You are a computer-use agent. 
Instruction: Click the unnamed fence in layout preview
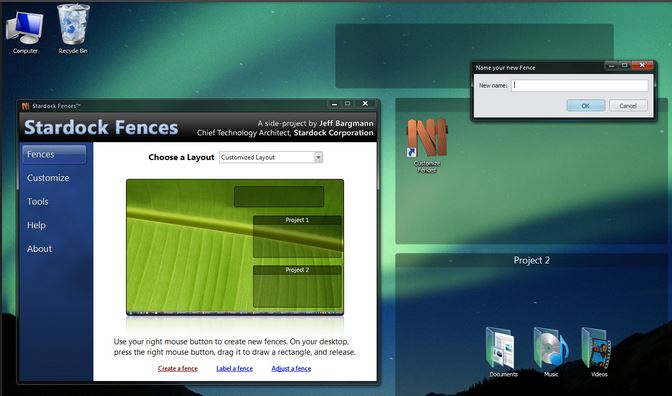pyautogui.click(x=279, y=197)
